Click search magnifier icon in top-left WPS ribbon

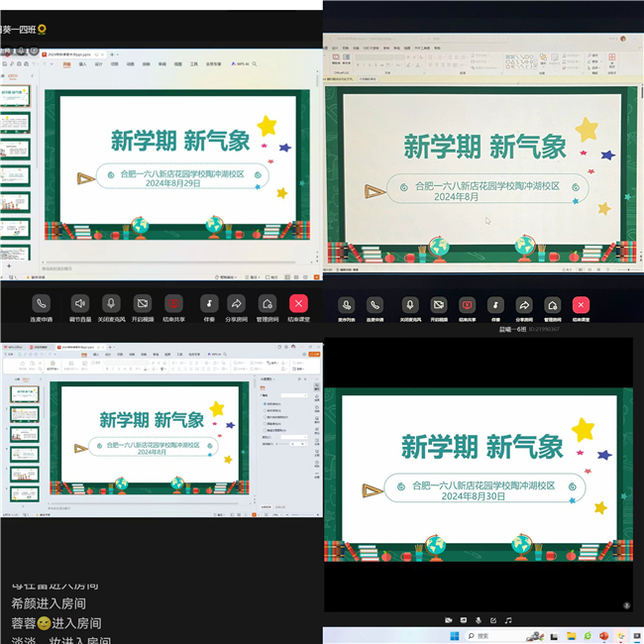tap(255, 64)
